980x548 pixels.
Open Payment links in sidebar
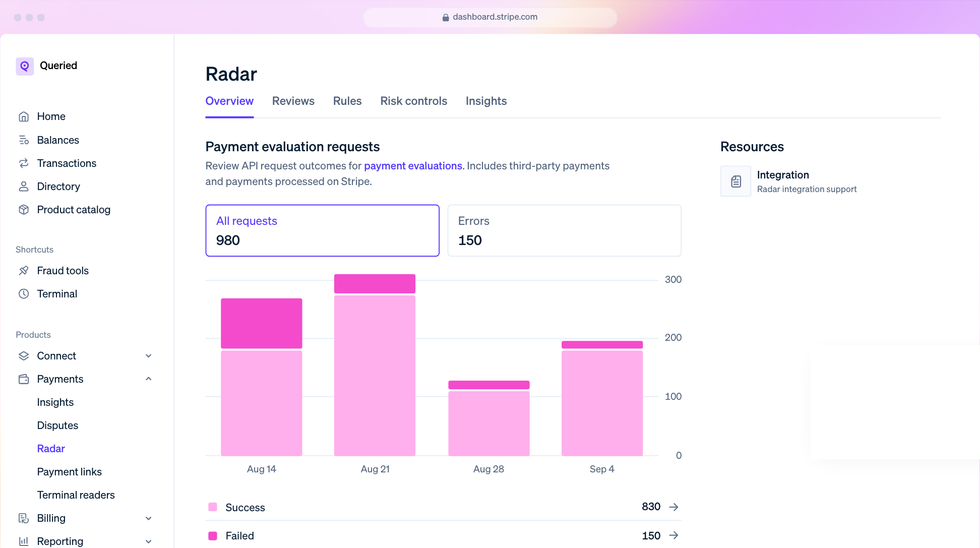70,472
